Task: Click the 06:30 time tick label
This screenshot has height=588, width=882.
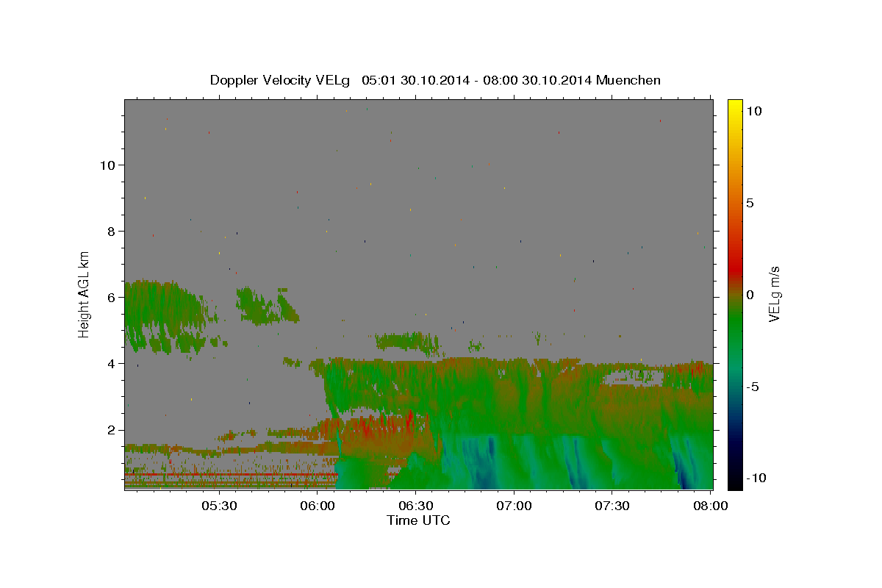Action: [415, 506]
